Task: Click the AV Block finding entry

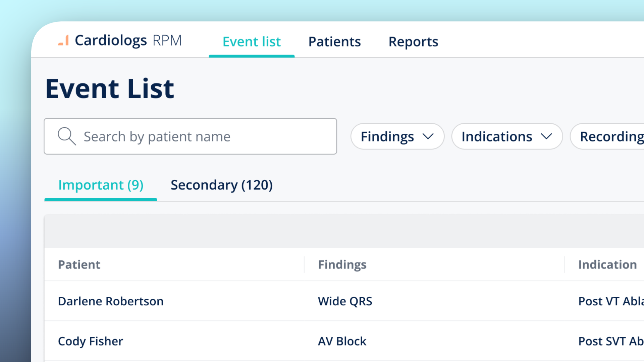Action: [x=342, y=341]
